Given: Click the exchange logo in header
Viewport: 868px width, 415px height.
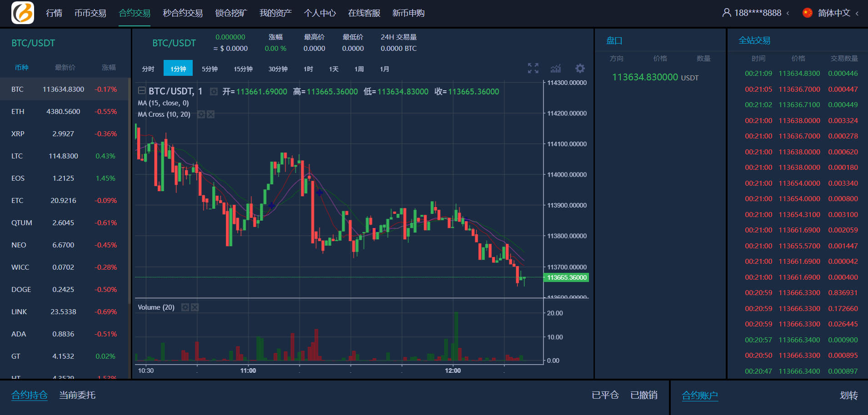Looking at the screenshot, I should pyautogui.click(x=23, y=13).
